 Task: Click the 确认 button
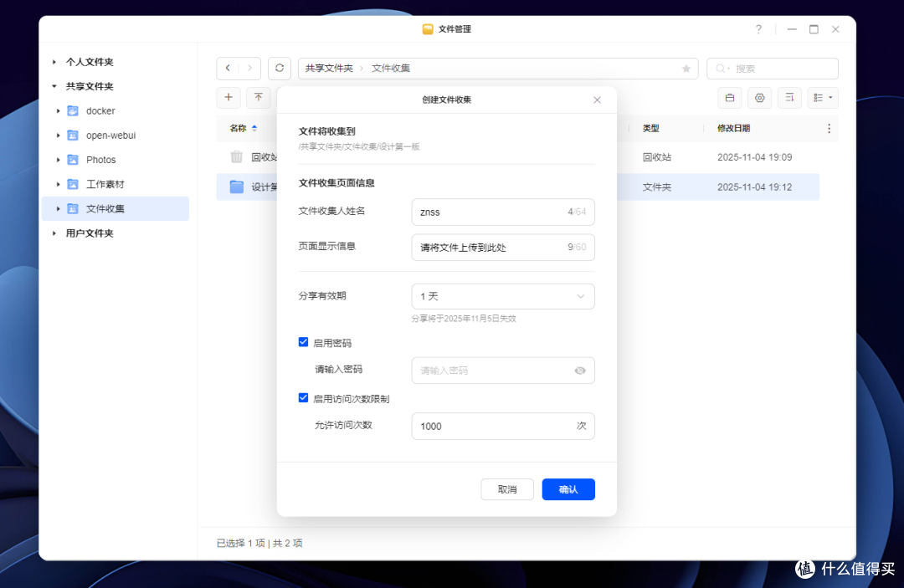click(568, 489)
